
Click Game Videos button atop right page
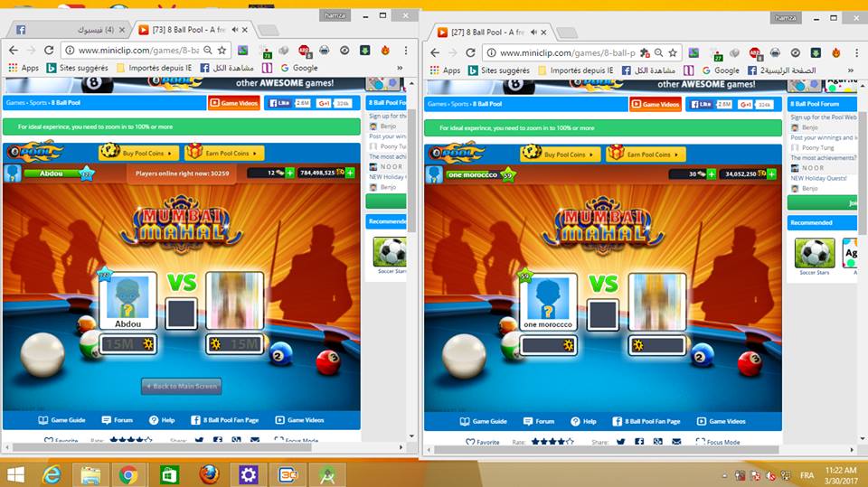tap(656, 104)
